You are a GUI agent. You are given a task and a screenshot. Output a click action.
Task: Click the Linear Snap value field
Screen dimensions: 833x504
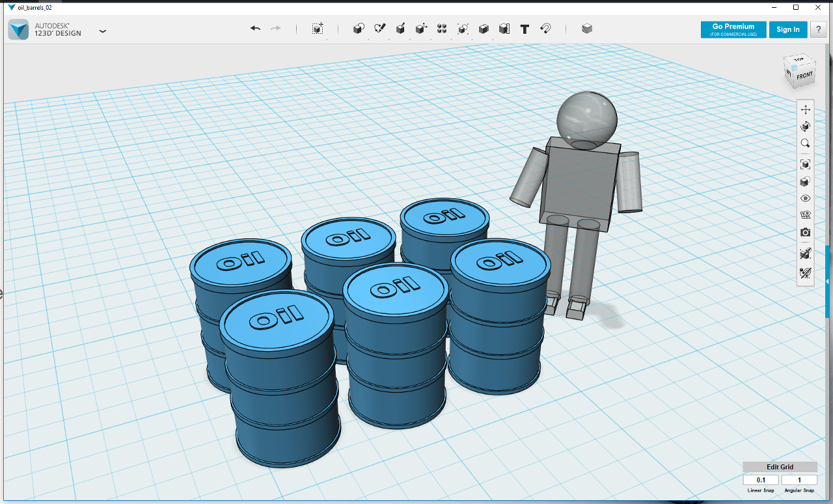click(761, 480)
